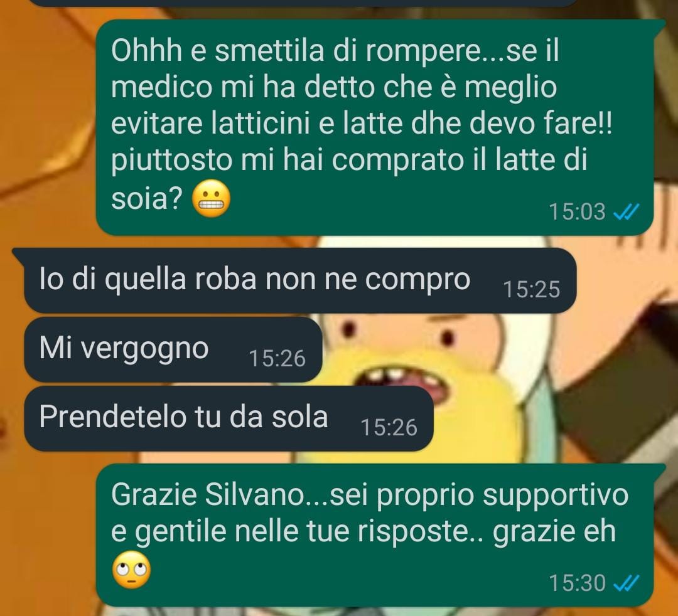Tap the 15:03 timestamp
Image resolution: width=678 pixels, height=616 pixels.
coord(577,211)
